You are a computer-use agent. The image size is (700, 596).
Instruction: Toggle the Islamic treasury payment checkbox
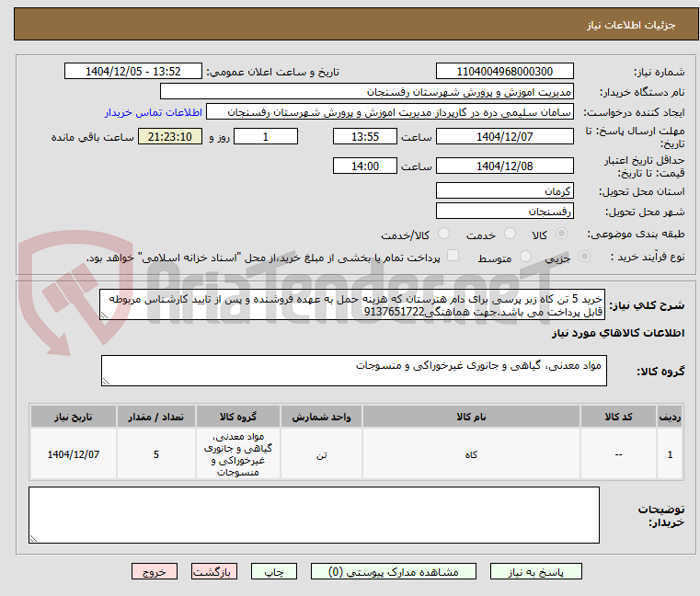[x=453, y=256]
